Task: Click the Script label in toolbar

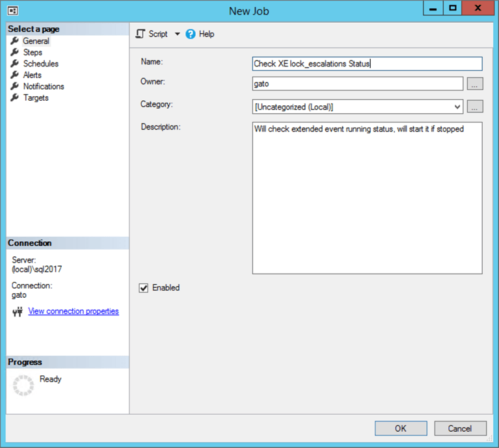Action: point(158,34)
